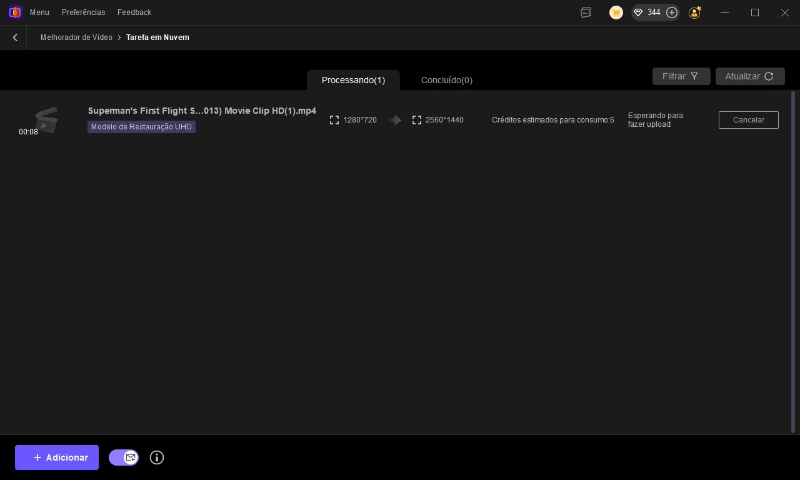Click the back arrow icon
Viewport: 800px width, 480px height.
click(15, 37)
